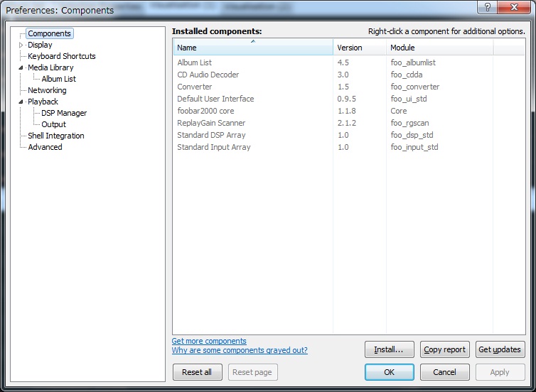Click the Install... button

(390, 349)
